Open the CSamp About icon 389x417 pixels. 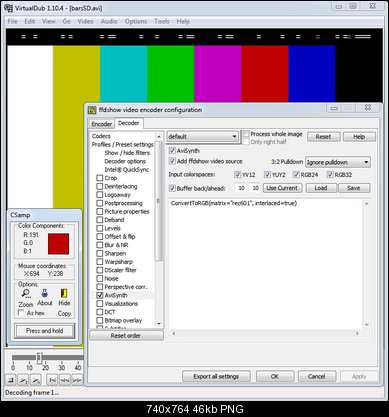tap(44, 293)
